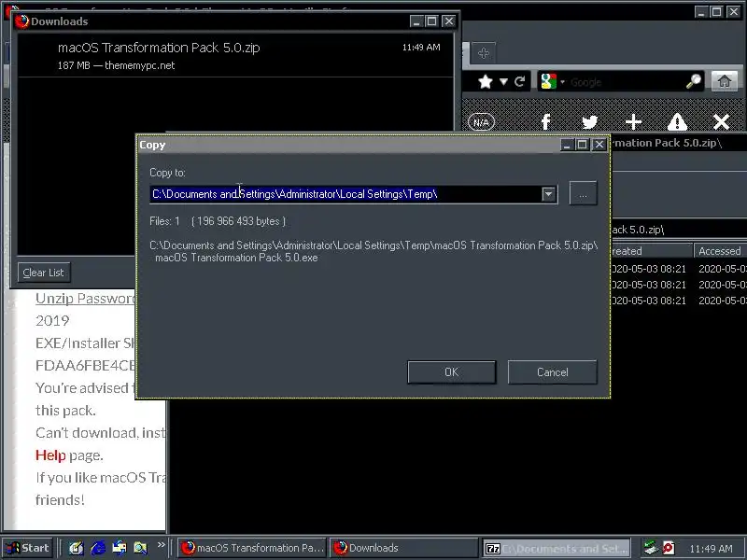Screen dimensions: 747x560
Task: Click Unzip Password text on webpage
Action: click(x=85, y=299)
